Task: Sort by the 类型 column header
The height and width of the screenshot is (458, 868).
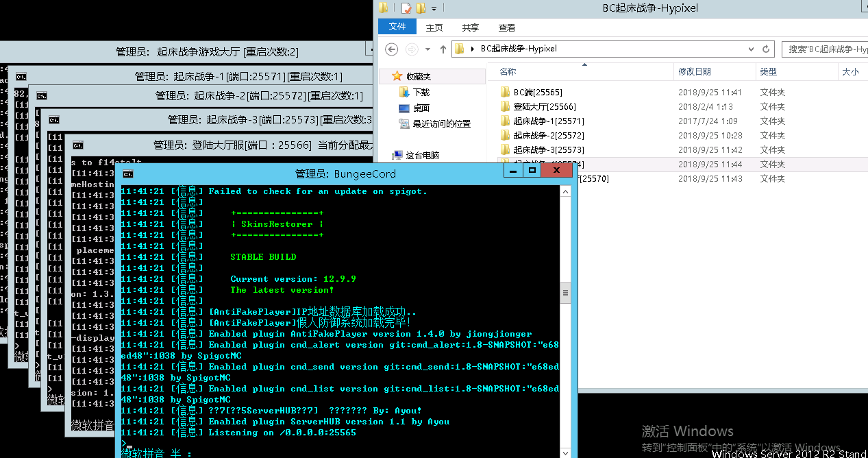Action: coord(768,71)
